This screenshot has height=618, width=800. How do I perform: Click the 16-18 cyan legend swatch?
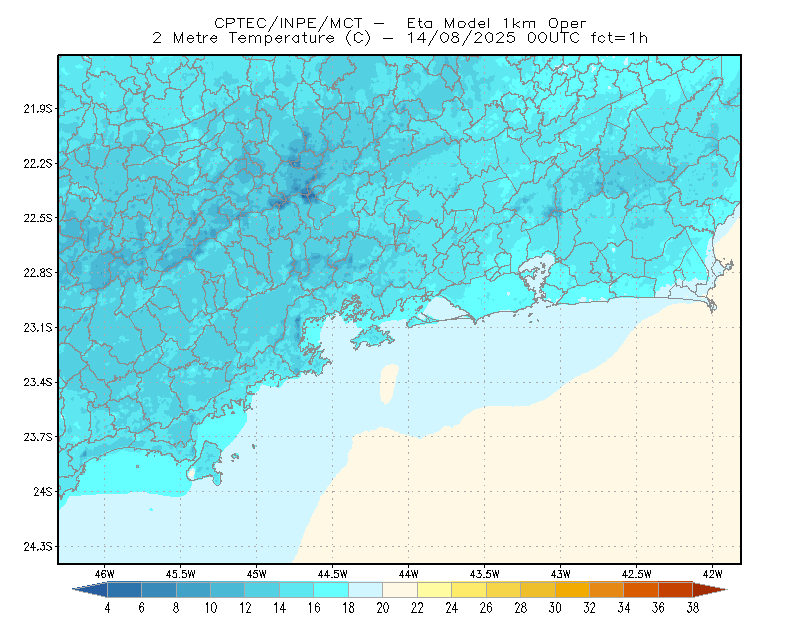click(331, 590)
